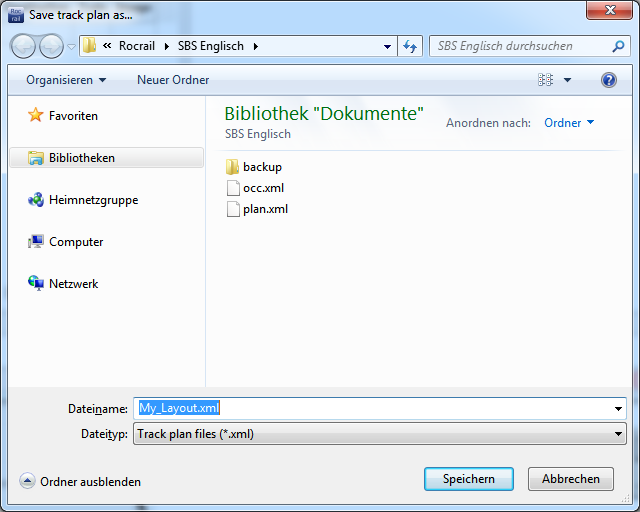Select Computer in navigation pane
Image resolution: width=640 pixels, height=512 pixels.
[x=76, y=242]
